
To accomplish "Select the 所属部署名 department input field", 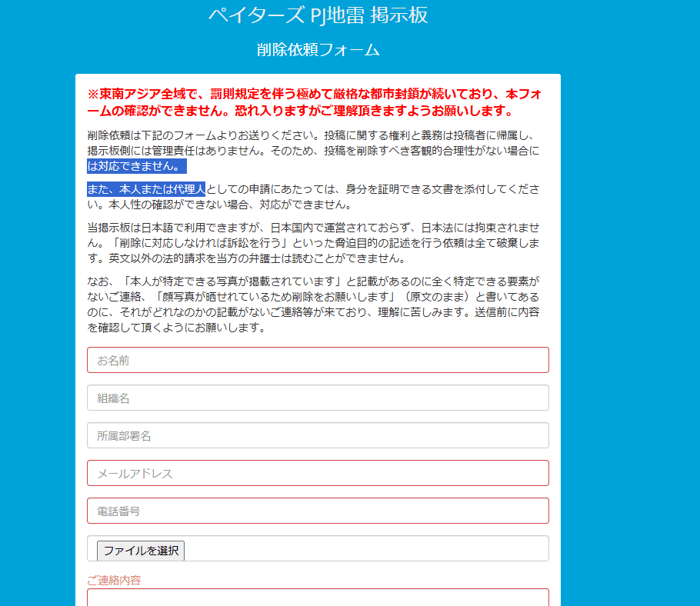I will (318, 435).
